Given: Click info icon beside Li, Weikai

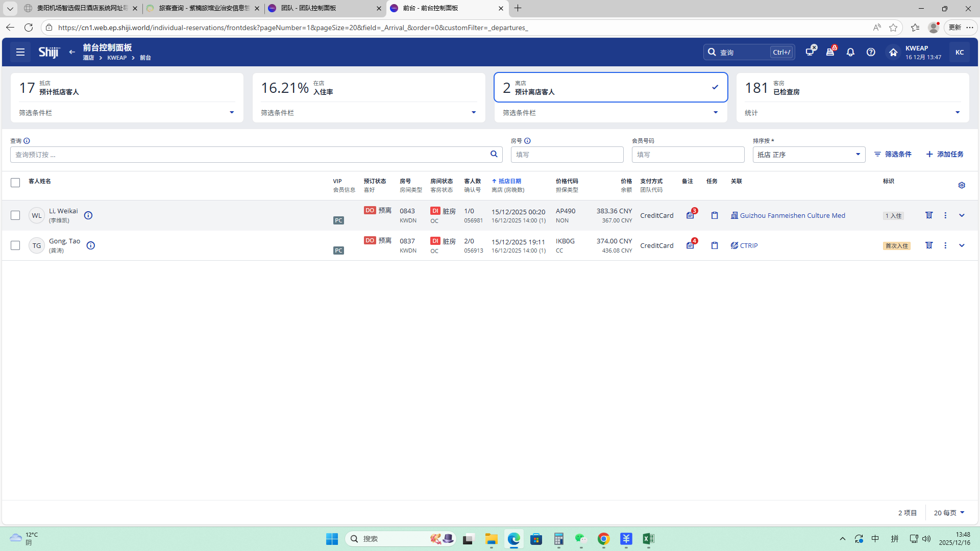Looking at the screenshot, I should click(88, 215).
